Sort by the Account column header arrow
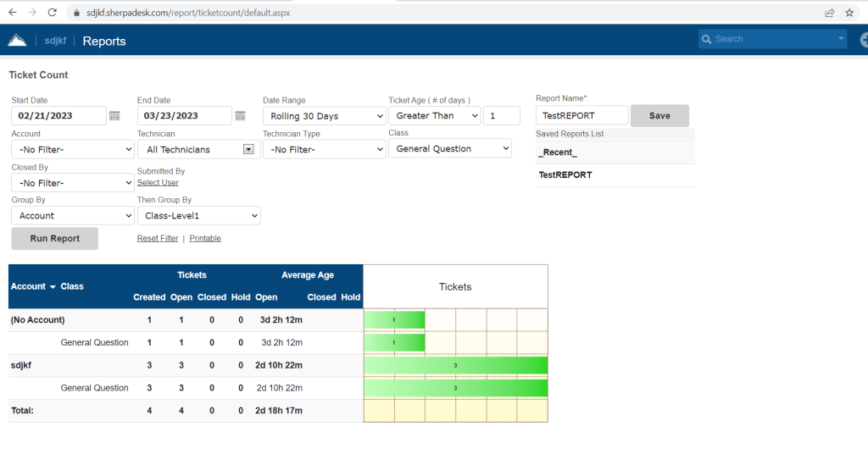The image size is (868, 454). 53,287
